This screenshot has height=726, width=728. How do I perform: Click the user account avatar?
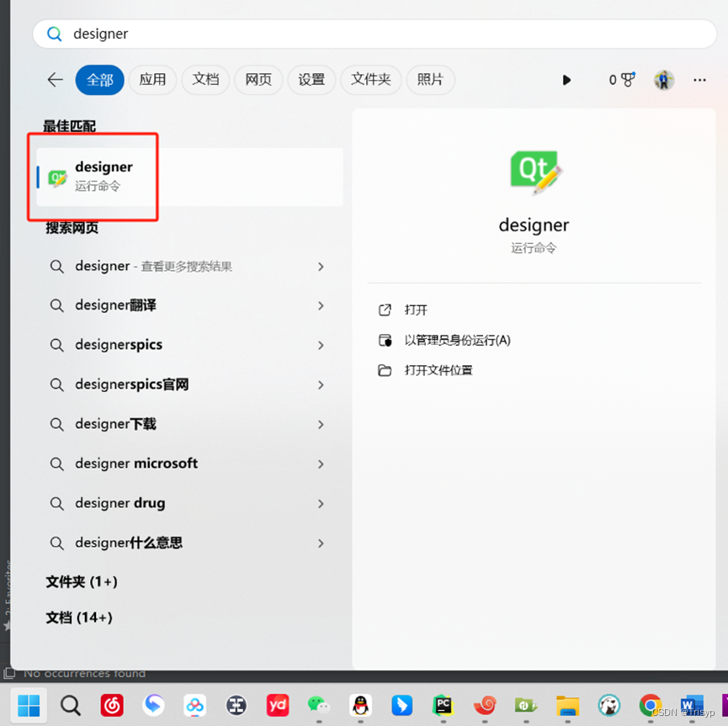coord(664,80)
